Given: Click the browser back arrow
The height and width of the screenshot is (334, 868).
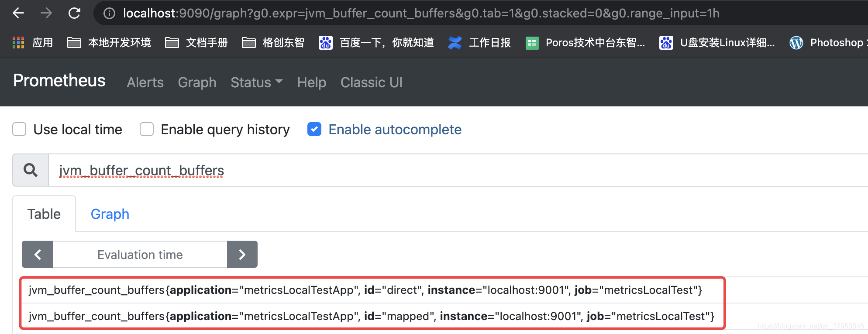Looking at the screenshot, I should click(x=18, y=13).
